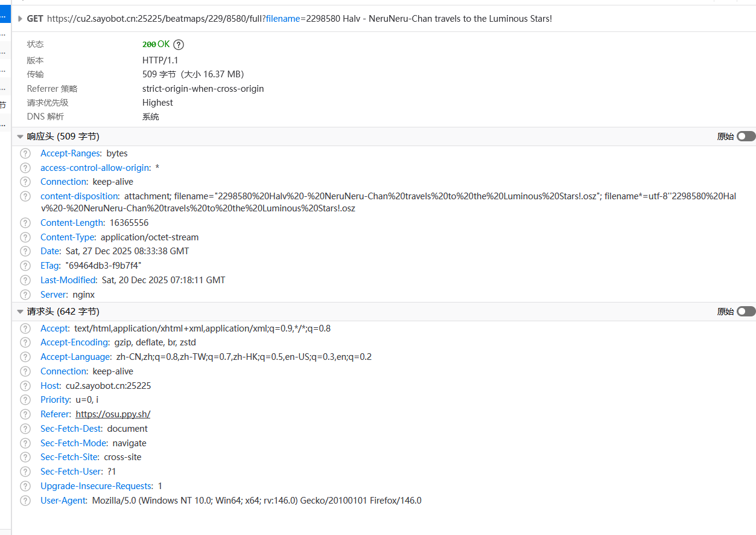This screenshot has height=535, width=756.
Task: Click help icon next to 200 OK status
Action: pyautogui.click(x=179, y=44)
